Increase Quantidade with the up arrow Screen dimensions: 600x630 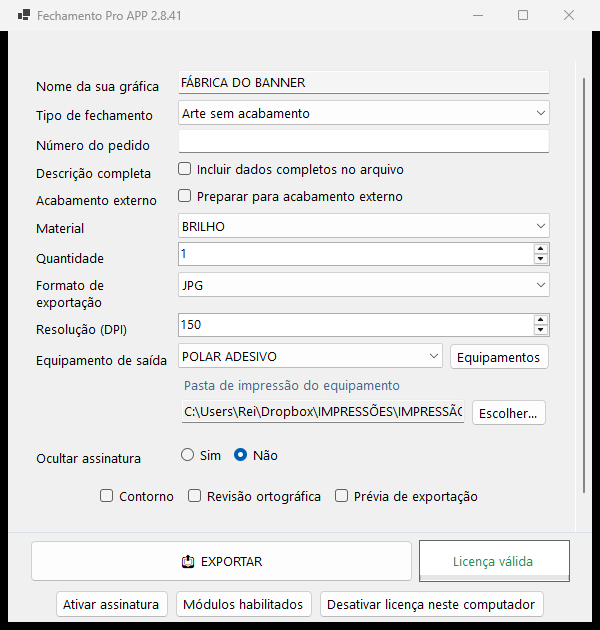(x=541, y=249)
